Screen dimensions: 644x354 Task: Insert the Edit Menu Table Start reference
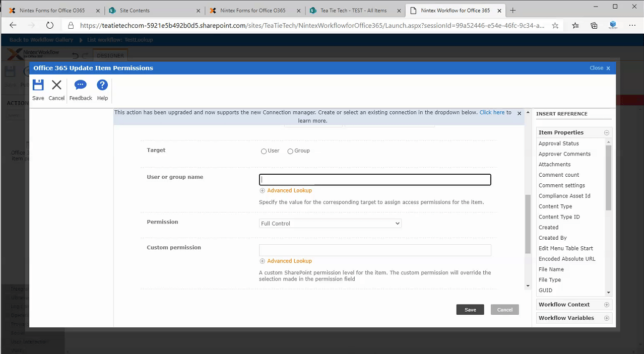[x=565, y=248]
